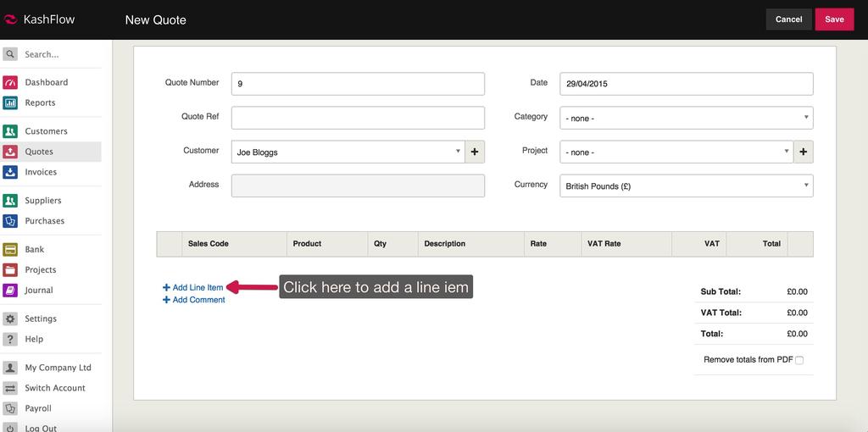Click the Dashboard gauge icon in sidebar

coord(10,82)
